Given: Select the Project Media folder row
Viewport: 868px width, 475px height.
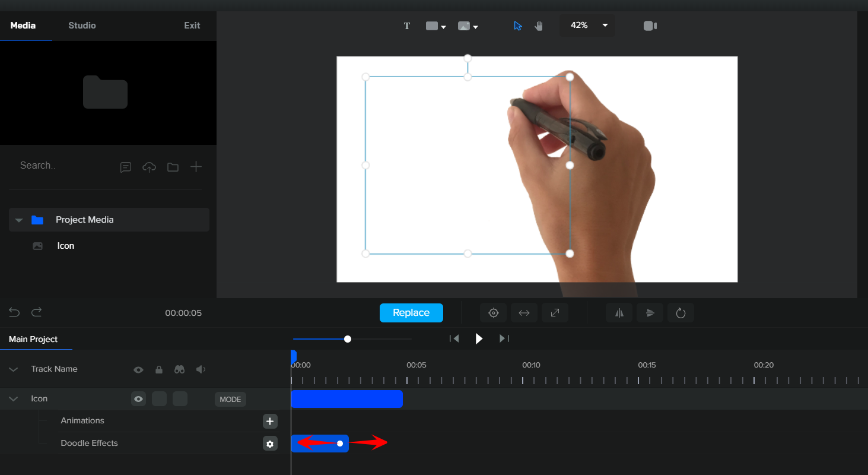Looking at the screenshot, I should (109, 220).
